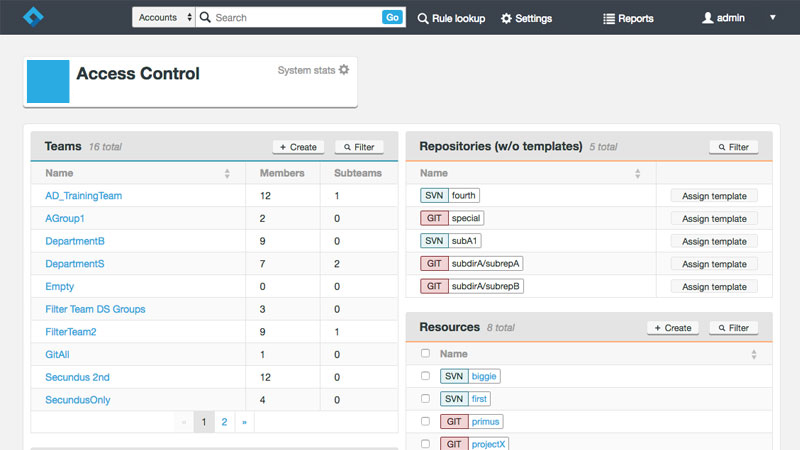Open Settings via the gear icon
Image resolution: width=800 pixels, height=450 pixels.
coord(506,18)
